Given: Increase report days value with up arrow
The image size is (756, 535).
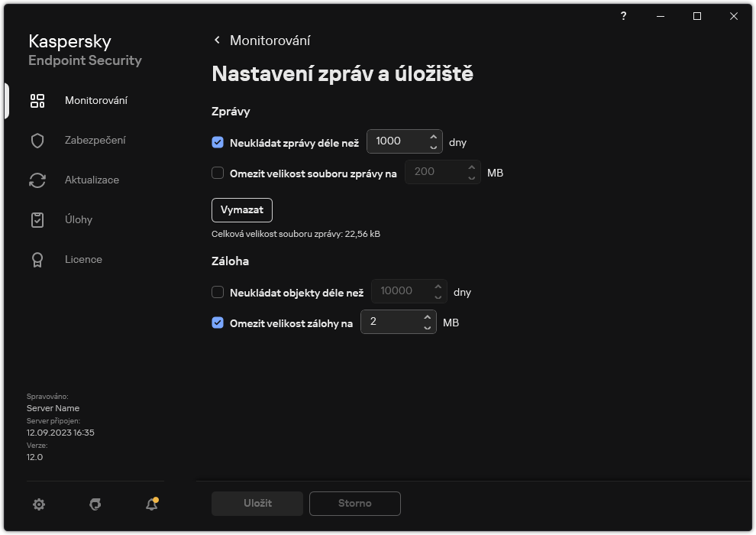Looking at the screenshot, I should click(x=433, y=136).
